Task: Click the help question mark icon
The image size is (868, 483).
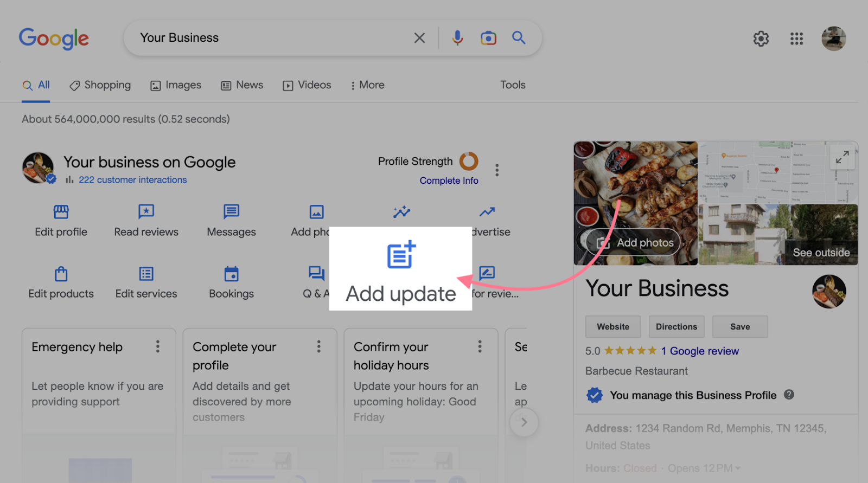Action: click(x=789, y=395)
